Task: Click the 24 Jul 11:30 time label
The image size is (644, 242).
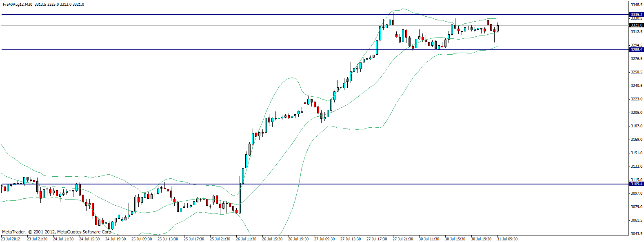Action: point(63,239)
